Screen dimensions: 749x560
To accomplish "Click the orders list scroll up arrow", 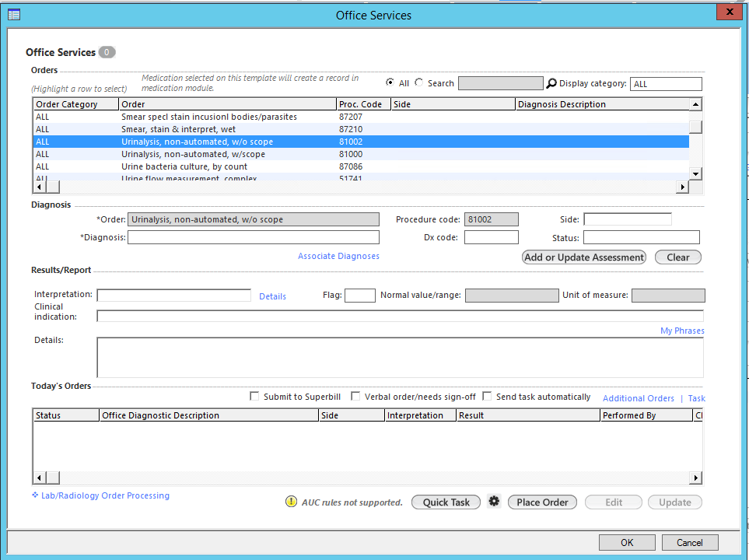I will [x=696, y=104].
